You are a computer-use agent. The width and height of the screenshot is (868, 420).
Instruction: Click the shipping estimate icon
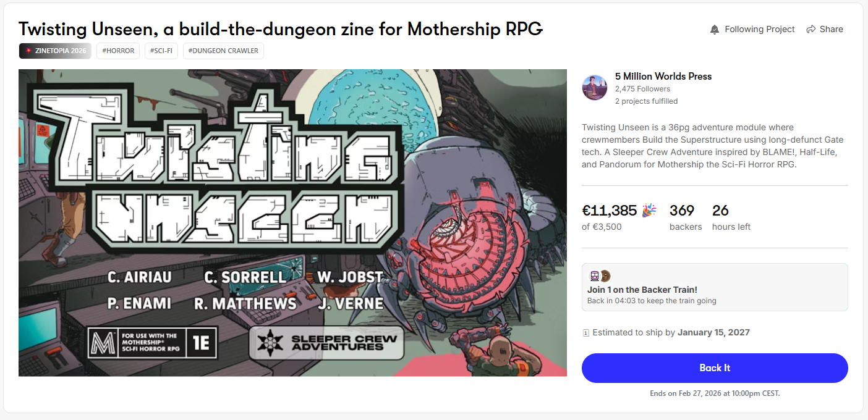[585, 333]
